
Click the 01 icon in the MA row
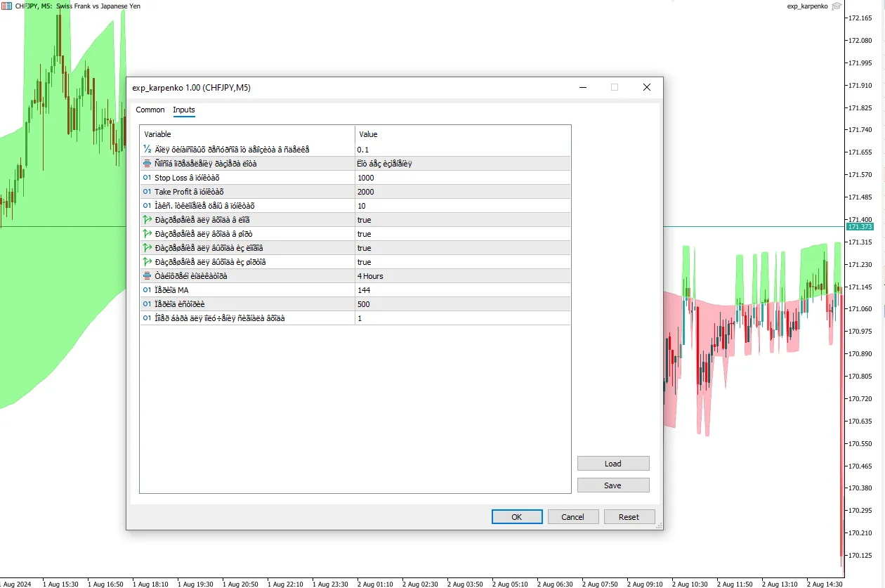pos(147,290)
